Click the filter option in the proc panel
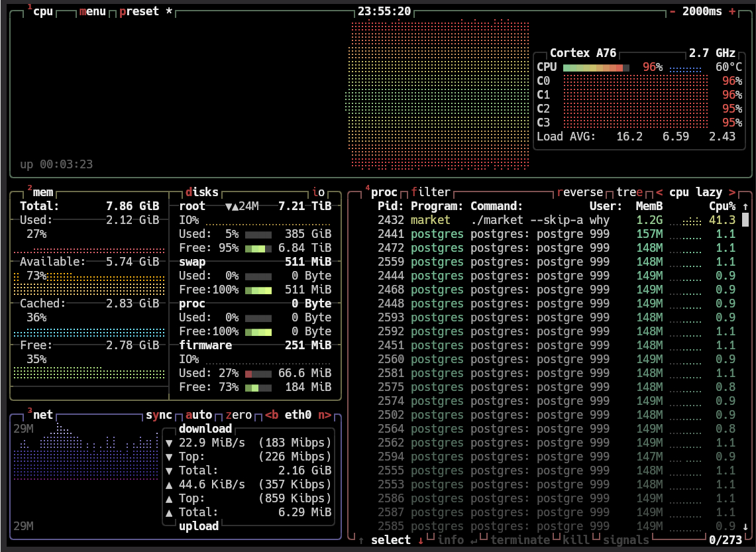Screen dimensions: 756x552 tap(431, 192)
